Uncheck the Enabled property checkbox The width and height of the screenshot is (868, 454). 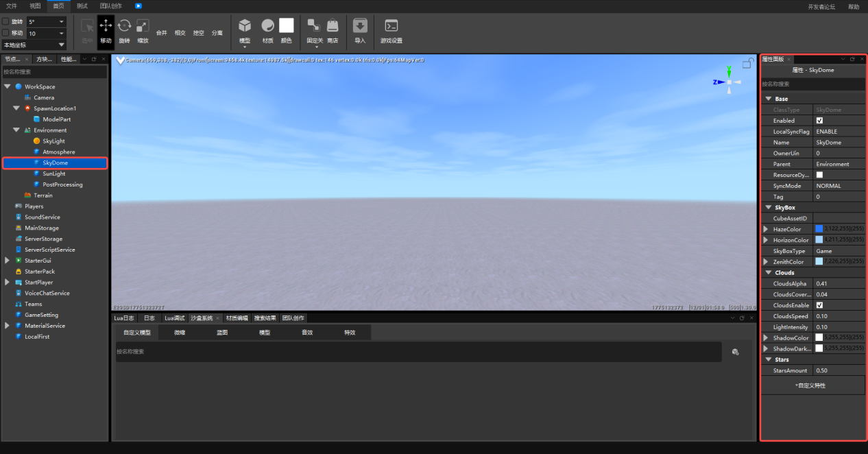coord(819,121)
